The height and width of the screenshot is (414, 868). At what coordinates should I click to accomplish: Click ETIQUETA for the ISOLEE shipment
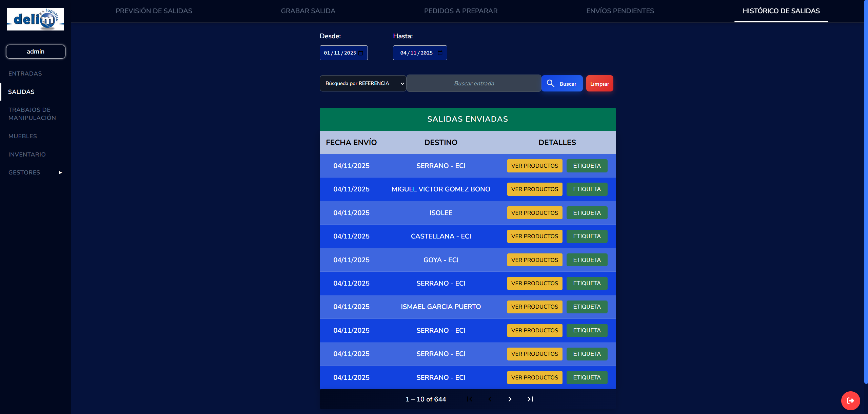click(587, 213)
